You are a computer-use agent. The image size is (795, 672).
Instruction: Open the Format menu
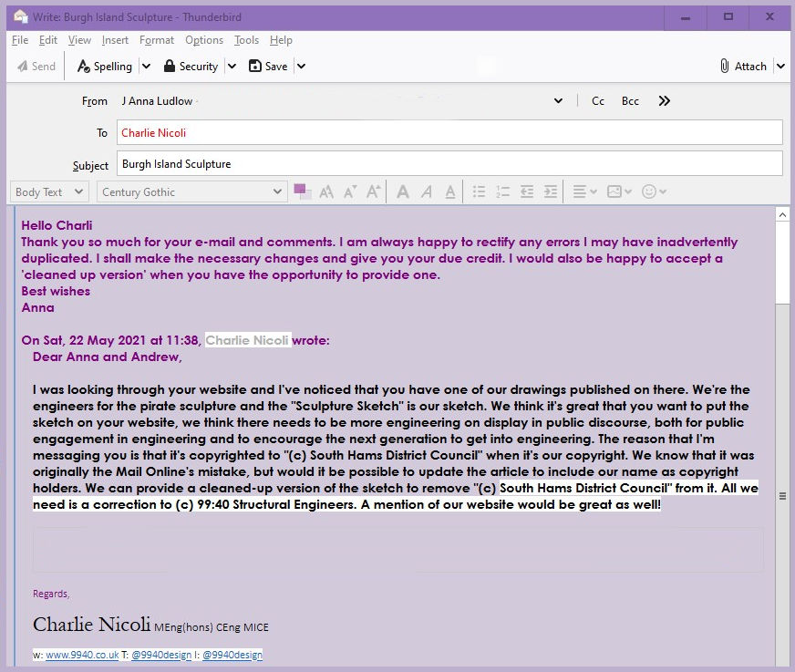pyautogui.click(x=157, y=40)
